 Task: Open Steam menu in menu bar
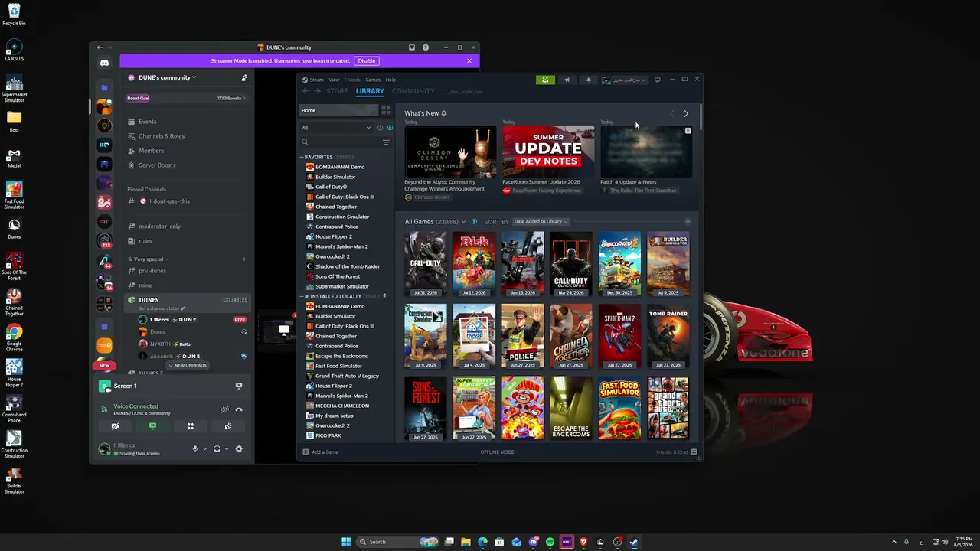pos(316,80)
